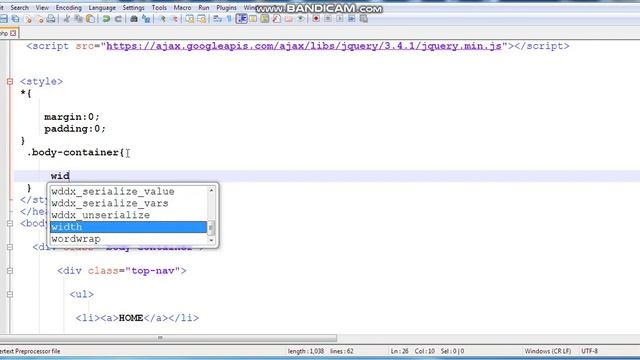Toggle the eye-shaped Monitoring icon
Screen dimensions: 640x360
click(x=300, y=19)
